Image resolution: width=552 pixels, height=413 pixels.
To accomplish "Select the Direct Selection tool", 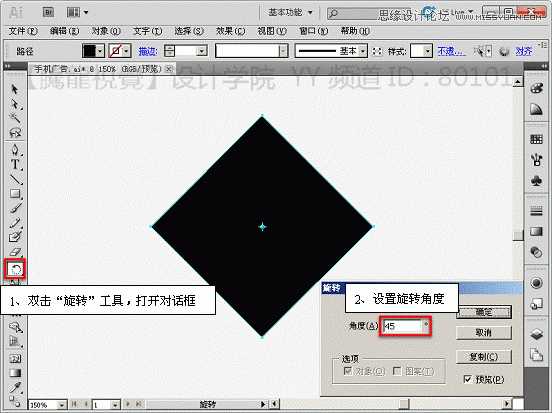I will (14, 104).
